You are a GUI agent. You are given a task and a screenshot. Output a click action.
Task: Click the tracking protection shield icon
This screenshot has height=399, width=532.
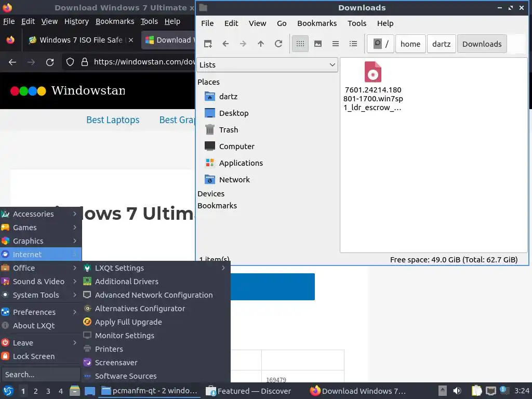70,62
